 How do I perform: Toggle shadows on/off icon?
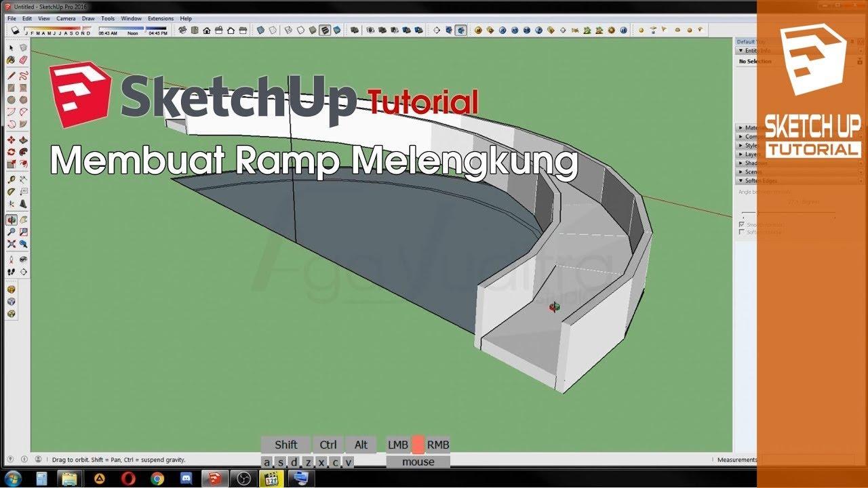tap(15, 30)
